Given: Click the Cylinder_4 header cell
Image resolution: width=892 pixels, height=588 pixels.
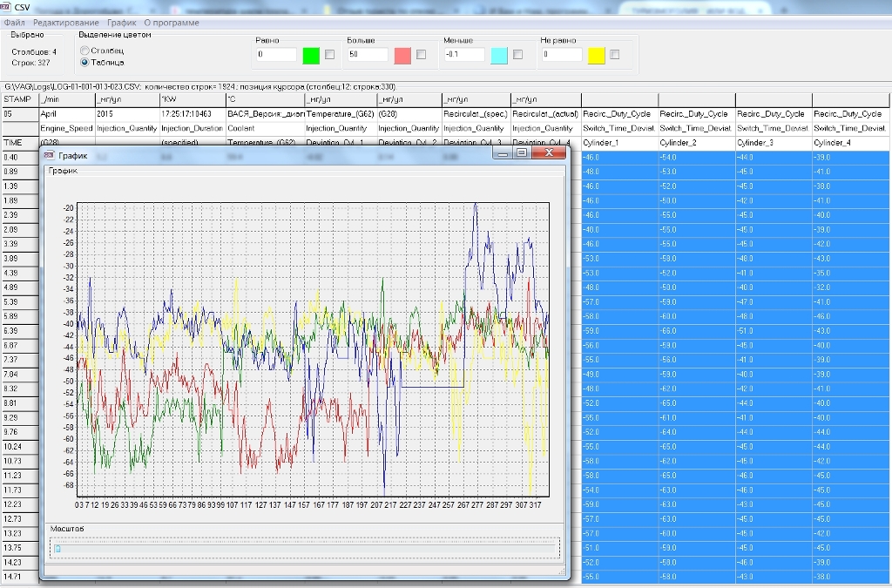Looking at the screenshot, I should [851, 143].
